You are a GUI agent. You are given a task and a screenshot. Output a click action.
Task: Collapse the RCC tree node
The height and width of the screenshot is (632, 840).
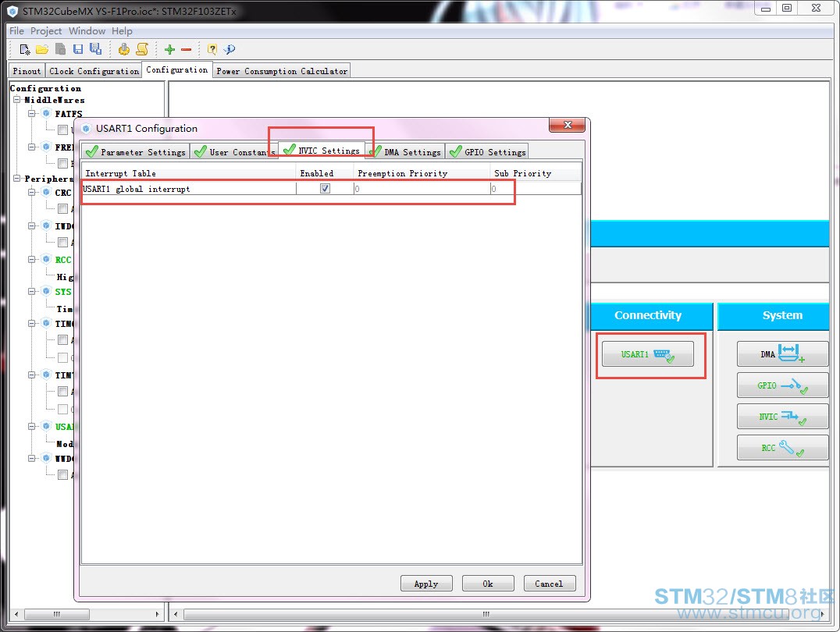pos(31,259)
